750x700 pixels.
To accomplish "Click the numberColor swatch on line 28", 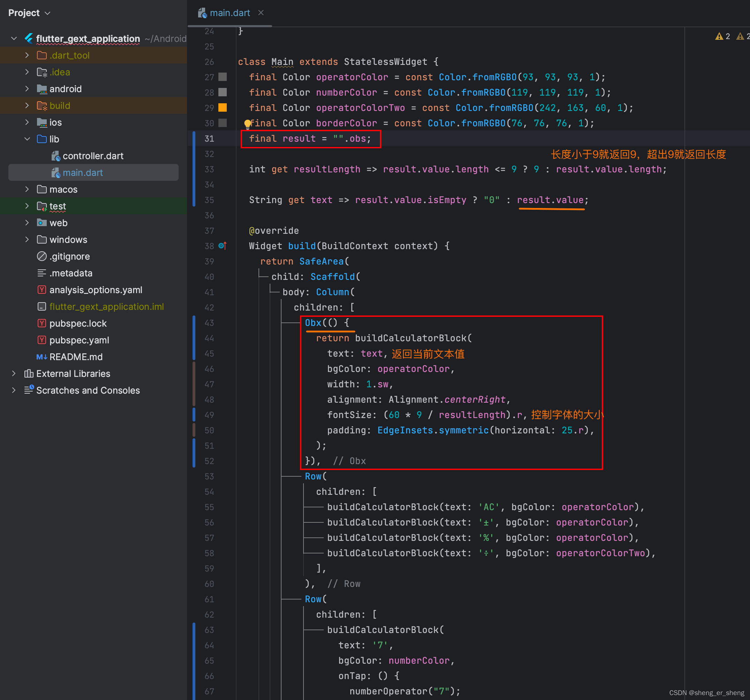I will 223,92.
